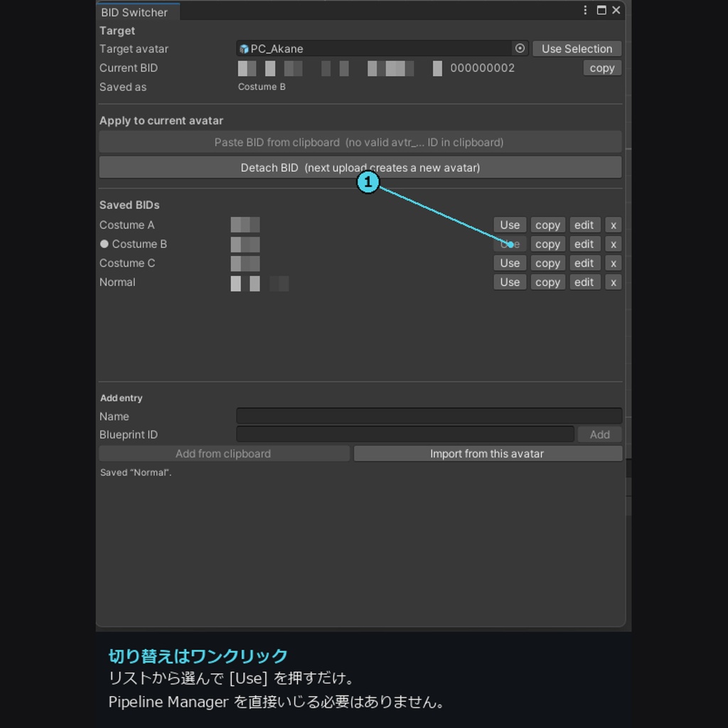Click the Use Selection button
The image size is (728, 728).
(577, 49)
